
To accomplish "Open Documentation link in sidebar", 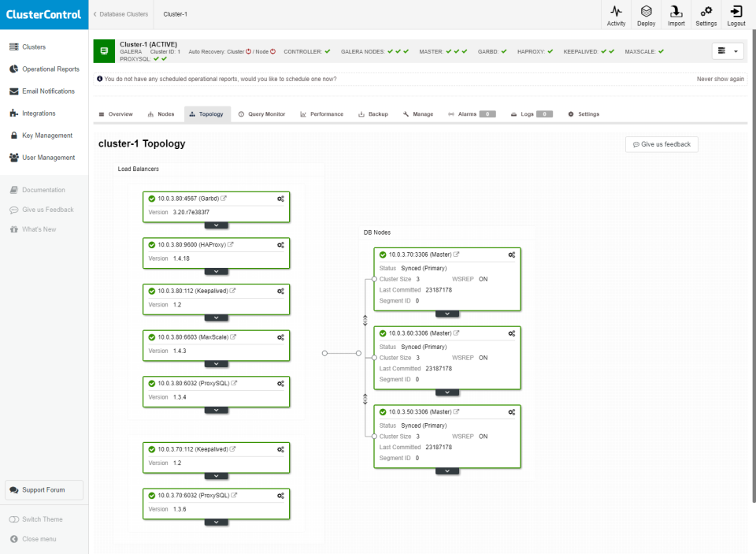I will coord(38,190).
